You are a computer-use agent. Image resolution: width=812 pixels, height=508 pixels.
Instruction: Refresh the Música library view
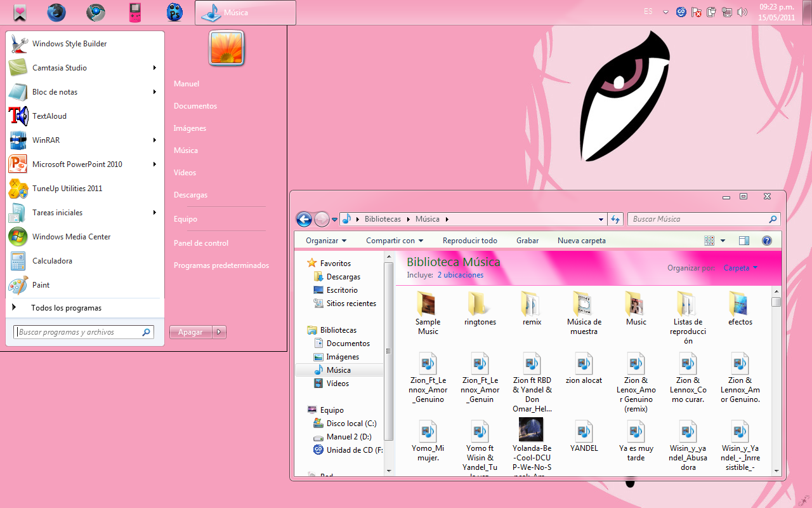pos(615,218)
